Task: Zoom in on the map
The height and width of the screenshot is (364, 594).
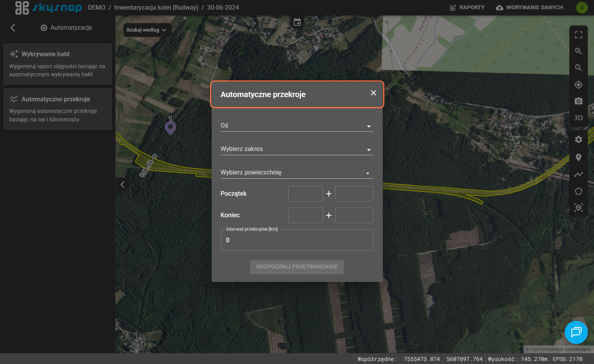Action: click(578, 51)
